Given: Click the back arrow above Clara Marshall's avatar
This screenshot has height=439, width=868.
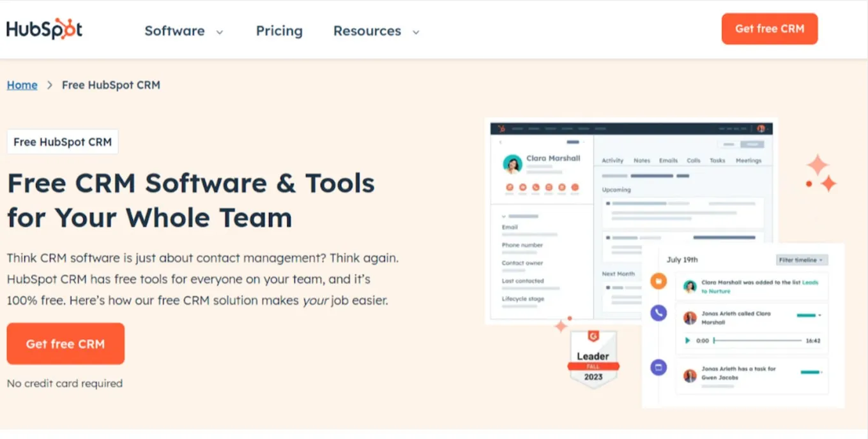Looking at the screenshot, I should click(500, 142).
